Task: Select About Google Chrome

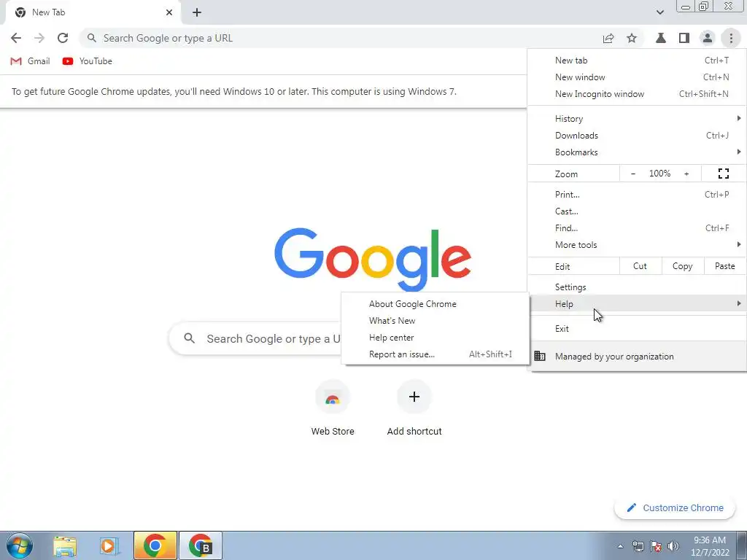Action: click(436, 304)
